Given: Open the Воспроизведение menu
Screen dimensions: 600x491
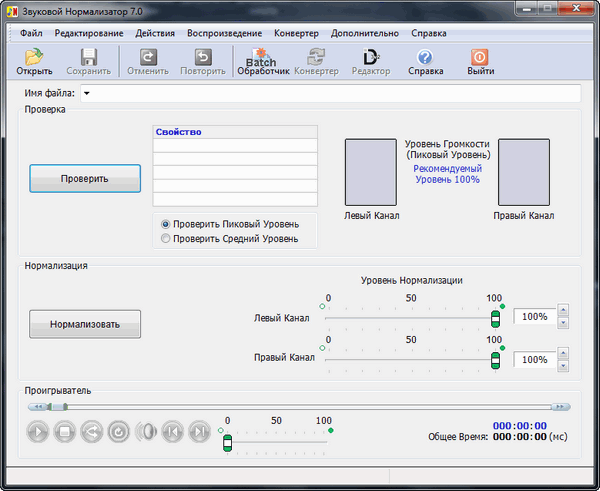Looking at the screenshot, I should pyautogui.click(x=224, y=33).
